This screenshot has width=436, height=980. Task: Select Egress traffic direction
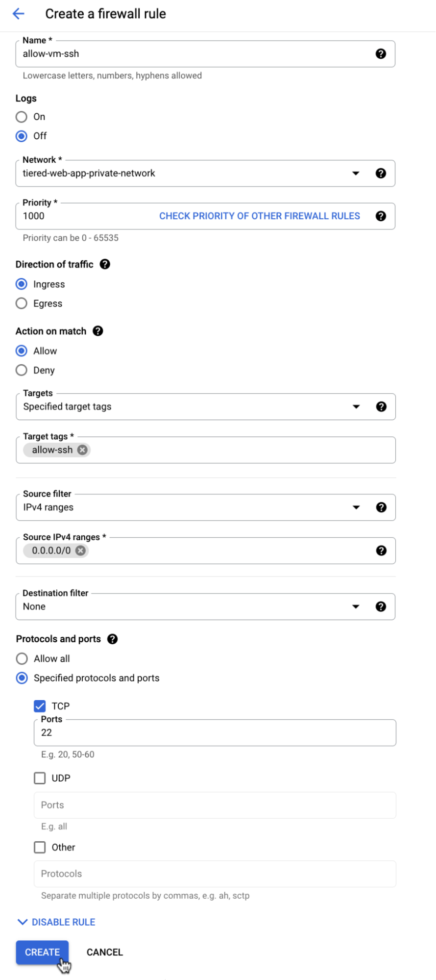point(22,303)
